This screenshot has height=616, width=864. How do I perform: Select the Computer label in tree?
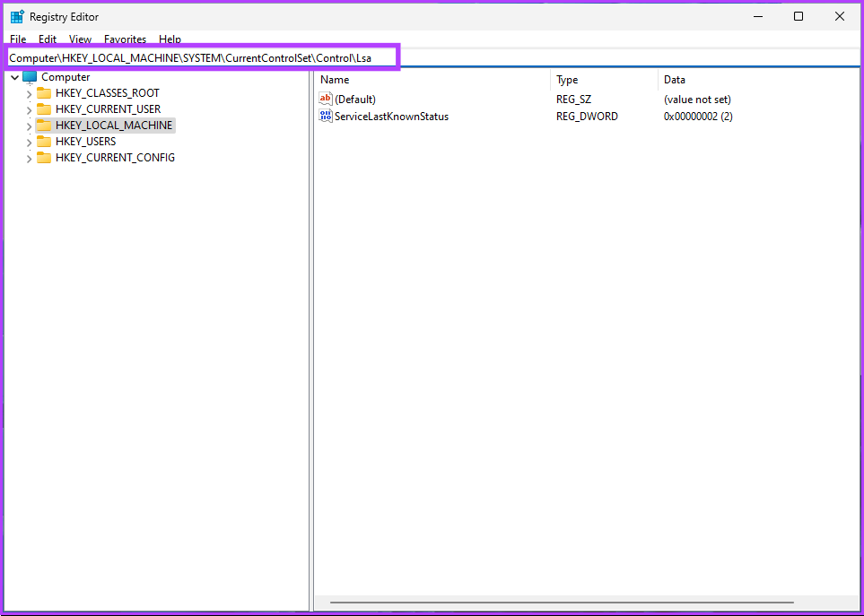tap(65, 77)
